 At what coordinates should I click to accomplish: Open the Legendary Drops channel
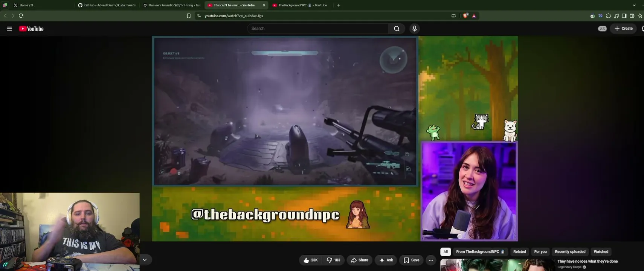pos(569,267)
